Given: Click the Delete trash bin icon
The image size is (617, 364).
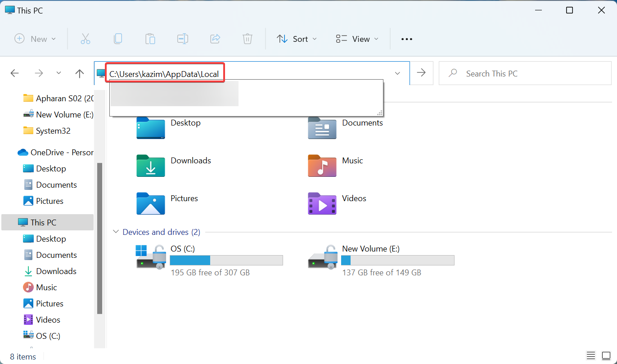Looking at the screenshot, I should tap(248, 39).
